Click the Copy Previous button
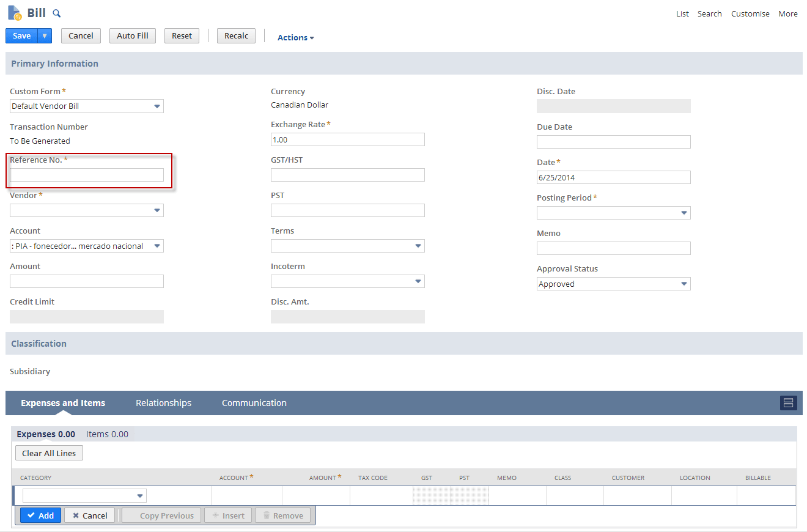807x532 pixels. point(161,515)
